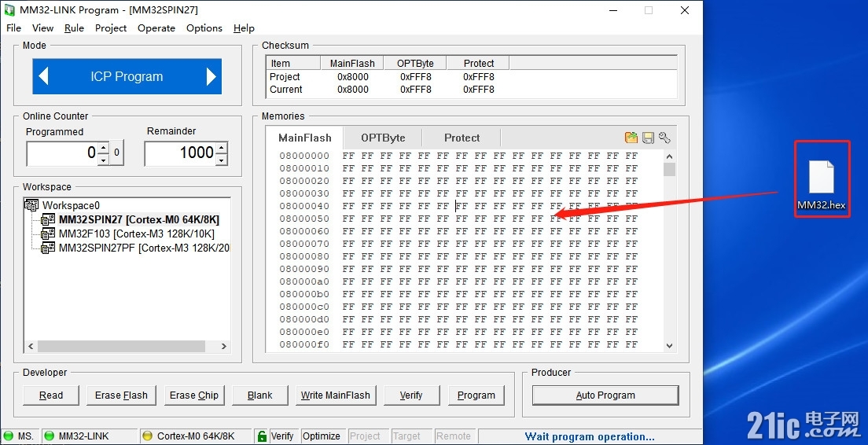The image size is (868, 445).
Task: Open the Rule menu
Action: (x=74, y=28)
